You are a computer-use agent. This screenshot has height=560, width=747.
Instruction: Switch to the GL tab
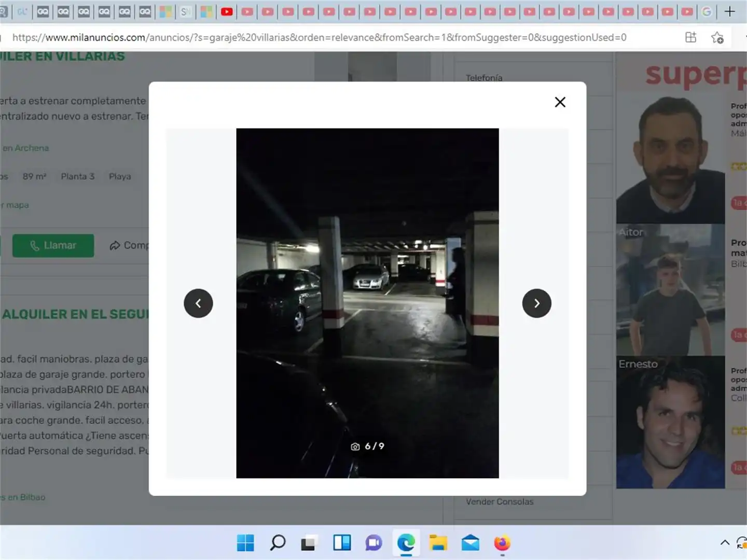22,11
